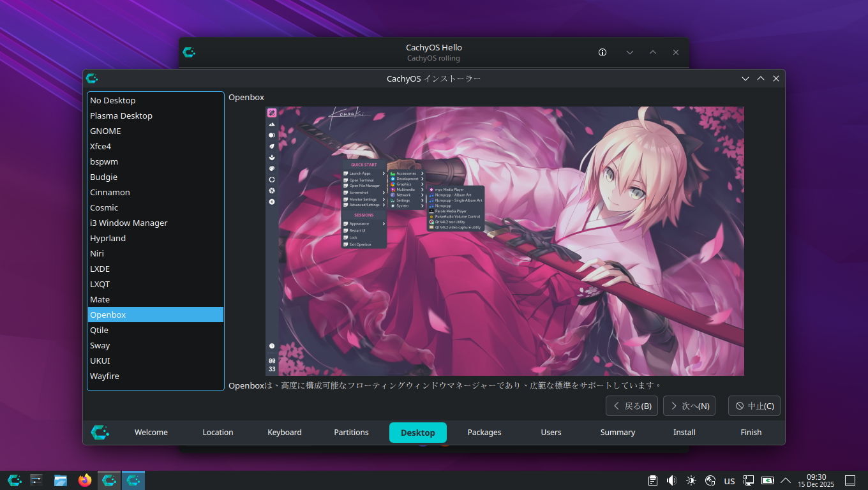Open the CachyOS application launcher in the taskbar
The height and width of the screenshot is (490, 868).
tap(15, 480)
